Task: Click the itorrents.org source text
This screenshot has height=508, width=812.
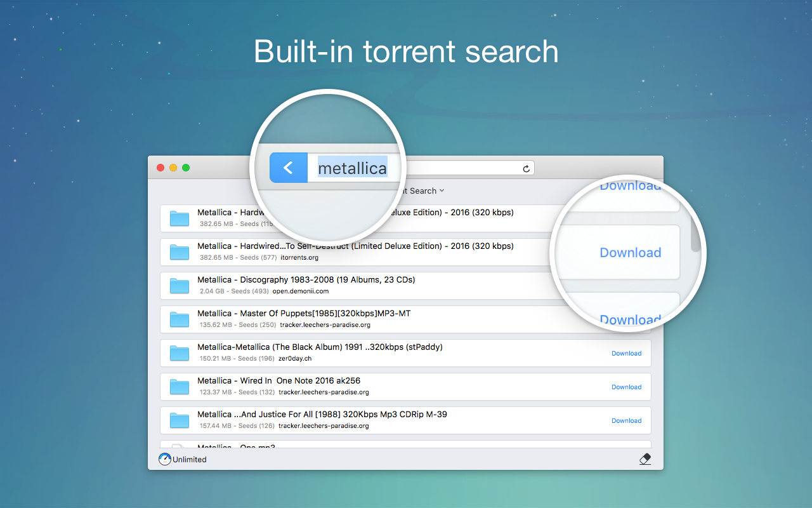Action: 299,258
